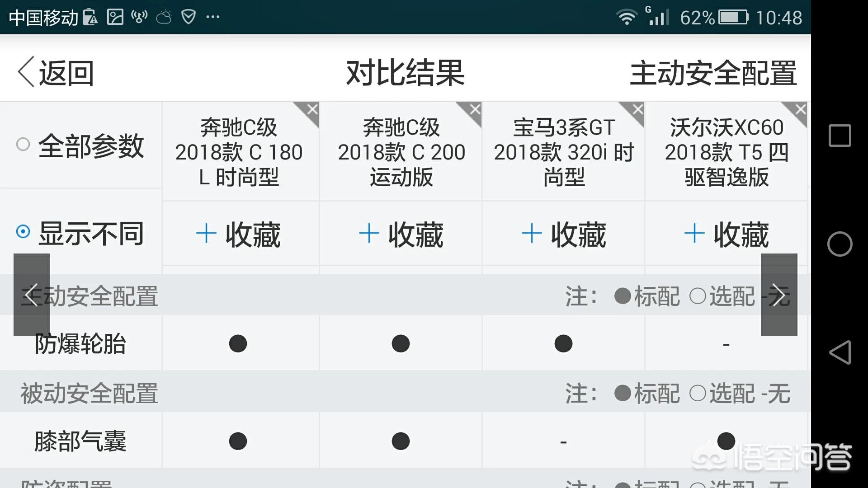Remove 宝马3系GT 320i column

(x=637, y=109)
